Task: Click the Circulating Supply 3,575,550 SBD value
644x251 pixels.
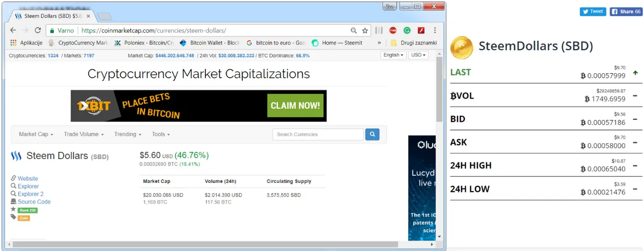Action: click(x=283, y=195)
